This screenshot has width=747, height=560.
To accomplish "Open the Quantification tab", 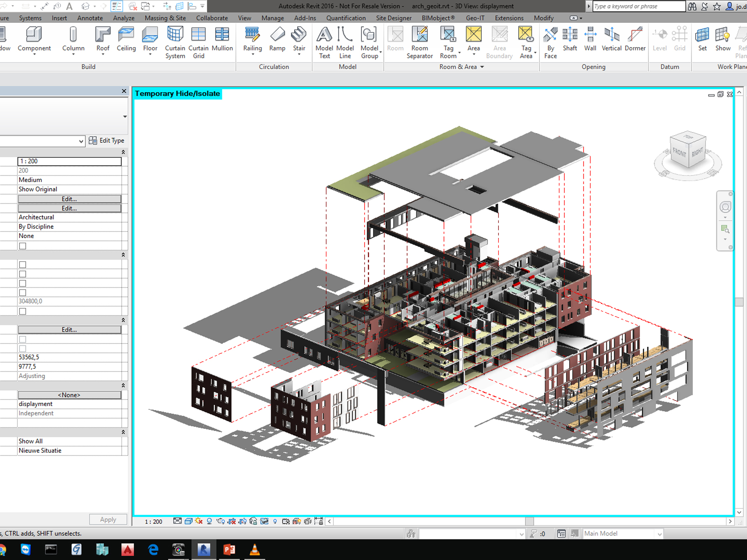I will pyautogui.click(x=346, y=18).
